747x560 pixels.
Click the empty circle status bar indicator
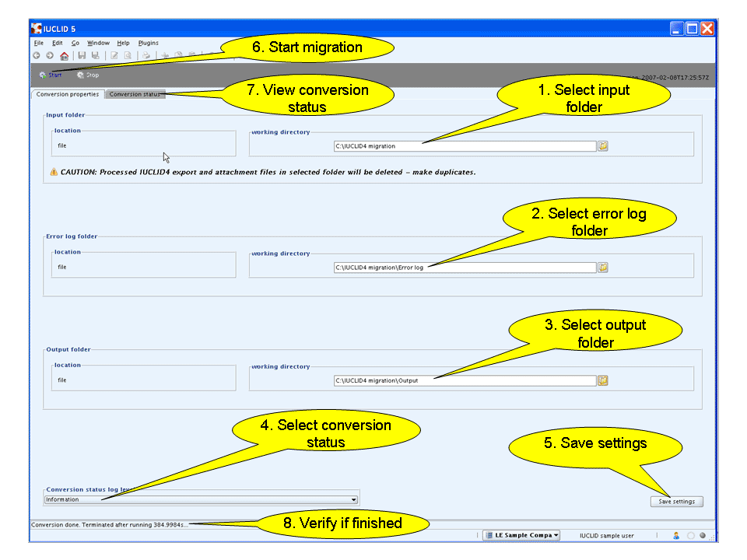pyautogui.click(x=690, y=536)
